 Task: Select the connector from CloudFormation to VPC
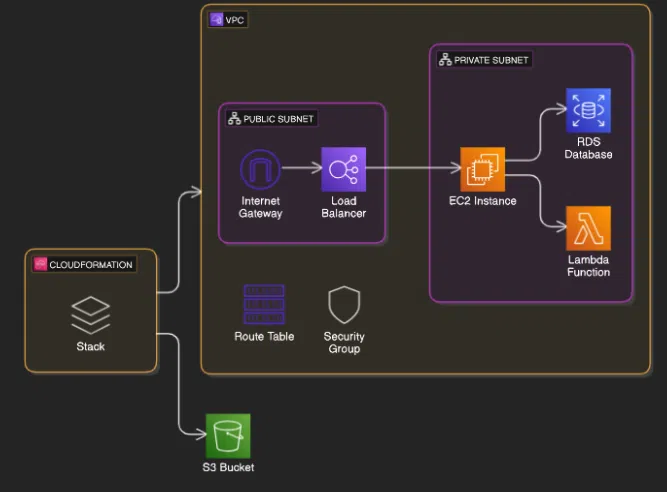[179, 242]
